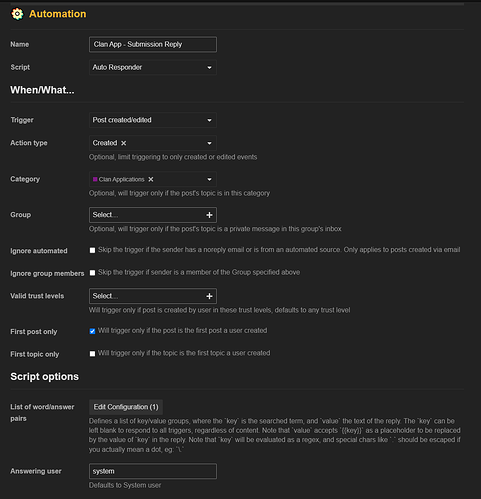The height and width of the screenshot is (499, 481).
Task: Click the Automation gear icon
Action: point(17,14)
